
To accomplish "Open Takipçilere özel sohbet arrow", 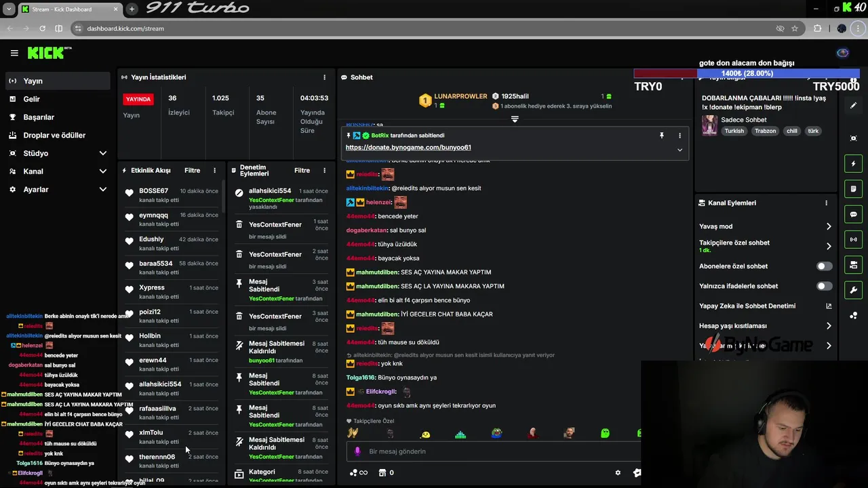I will pos(829,246).
